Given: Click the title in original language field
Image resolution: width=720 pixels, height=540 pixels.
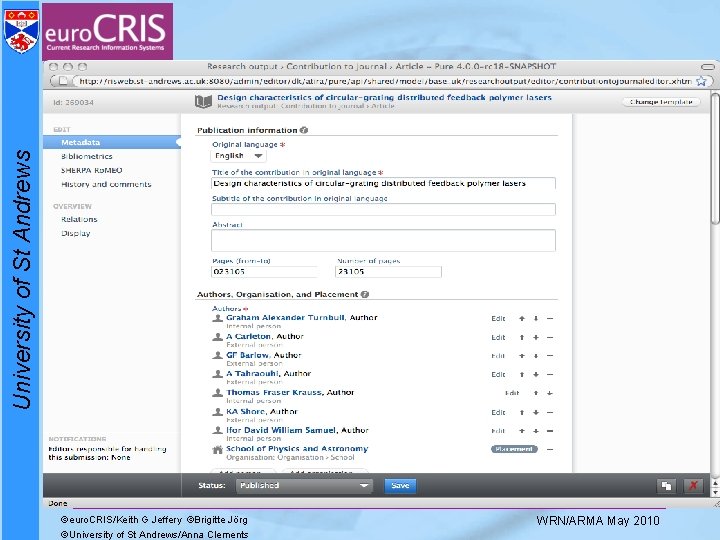Looking at the screenshot, I should pyautogui.click(x=383, y=183).
